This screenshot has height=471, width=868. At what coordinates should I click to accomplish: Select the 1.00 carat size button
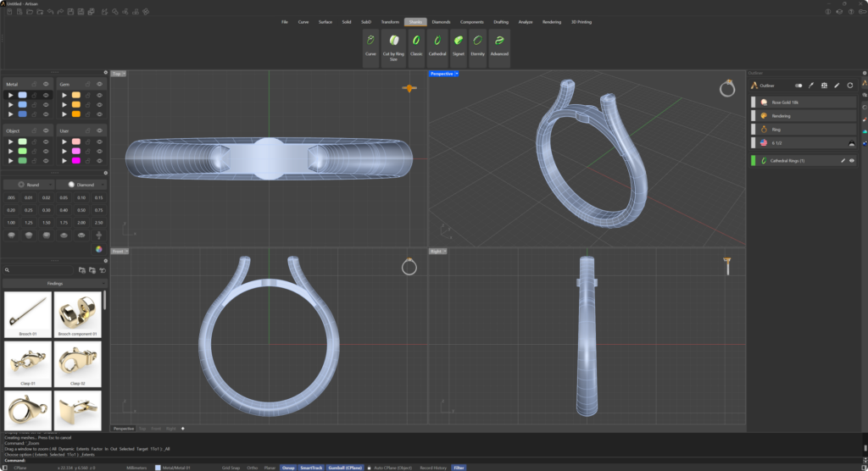[11, 222]
